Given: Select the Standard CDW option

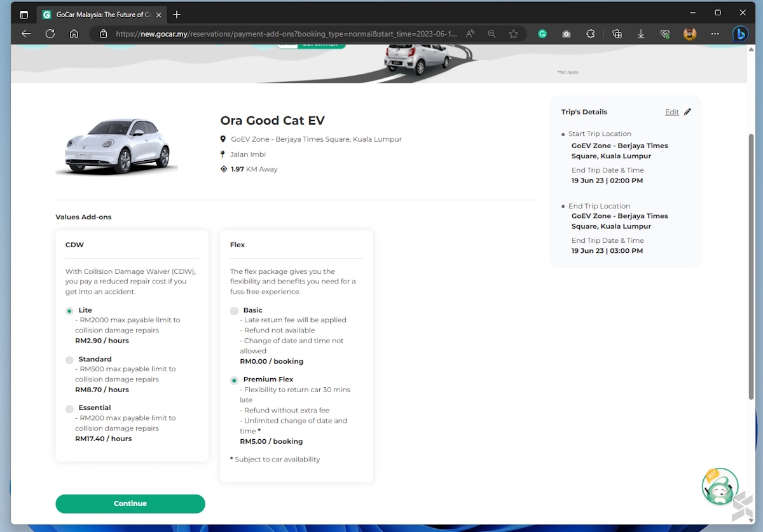Looking at the screenshot, I should (x=69, y=360).
